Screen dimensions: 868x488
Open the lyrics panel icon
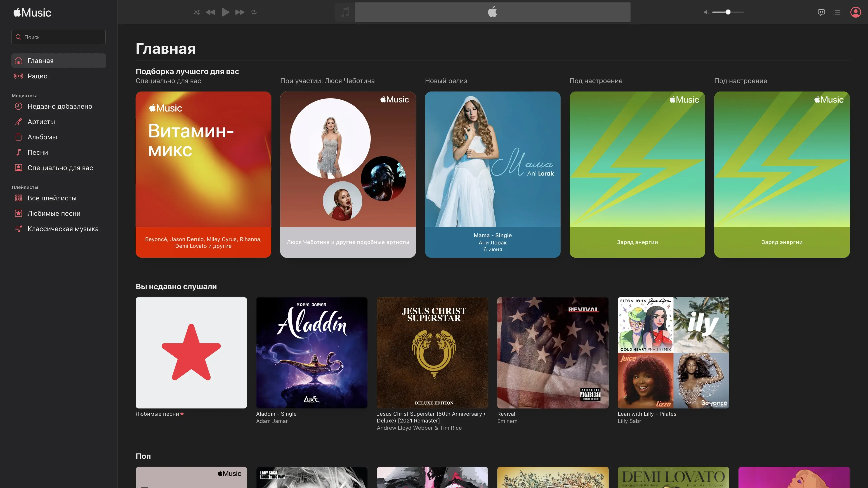(x=821, y=12)
